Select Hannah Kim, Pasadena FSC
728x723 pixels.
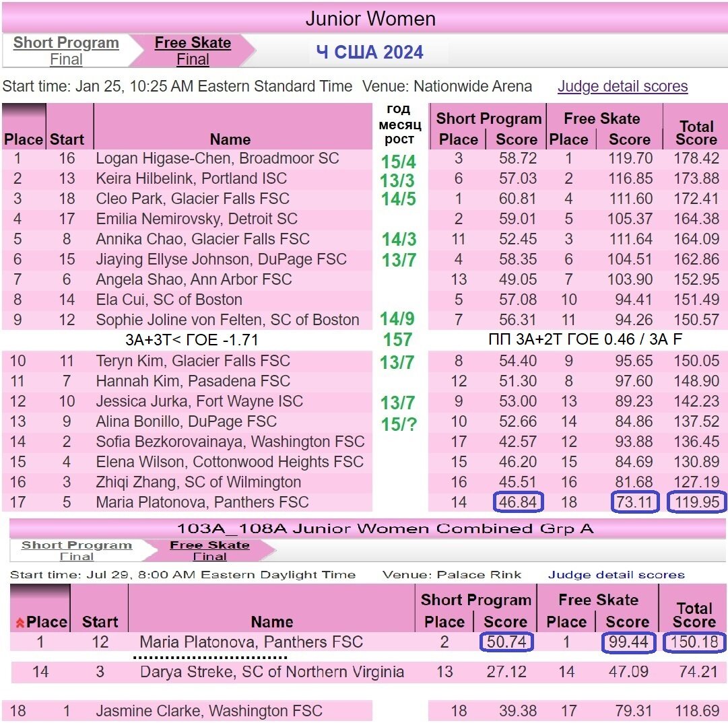point(193,381)
